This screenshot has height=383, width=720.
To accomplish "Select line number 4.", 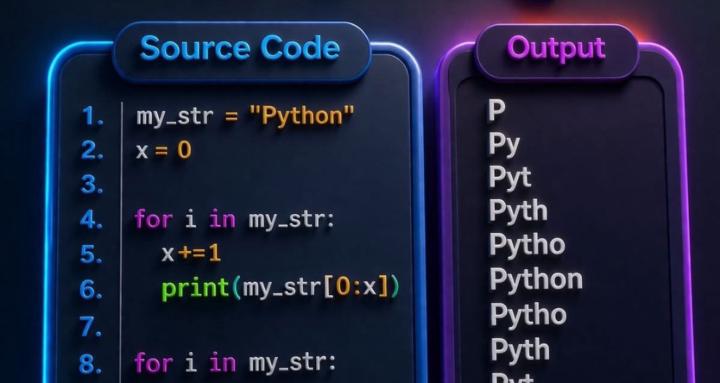I will (92, 220).
